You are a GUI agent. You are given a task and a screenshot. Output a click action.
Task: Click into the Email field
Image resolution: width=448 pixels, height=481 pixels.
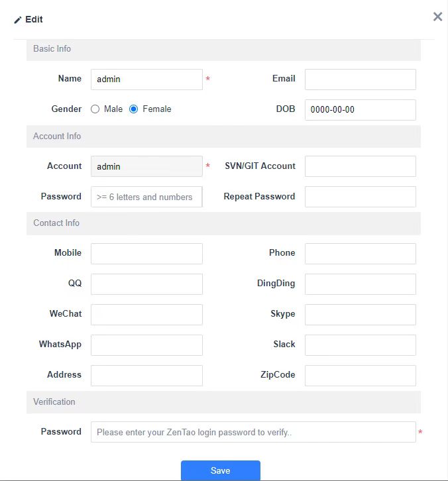pos(360,80)
